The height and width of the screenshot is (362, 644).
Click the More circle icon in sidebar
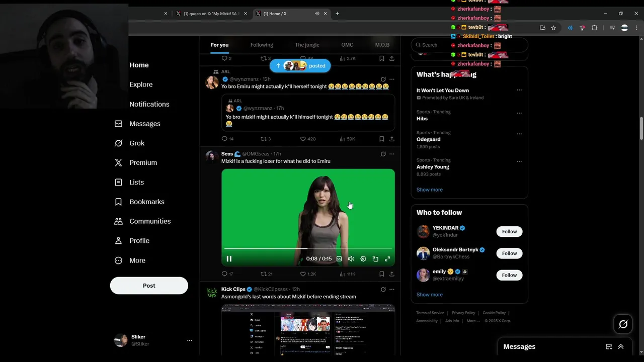point(118,260)
